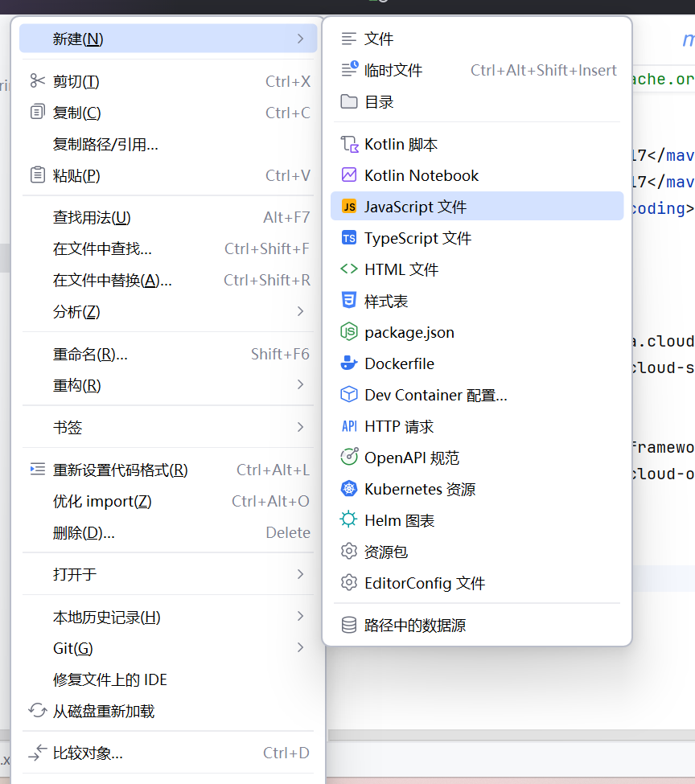The width and height of the screenshot is (695, 784).
Task: Click the Kubernetes wheel icon
Action: [x=349, y=489]
